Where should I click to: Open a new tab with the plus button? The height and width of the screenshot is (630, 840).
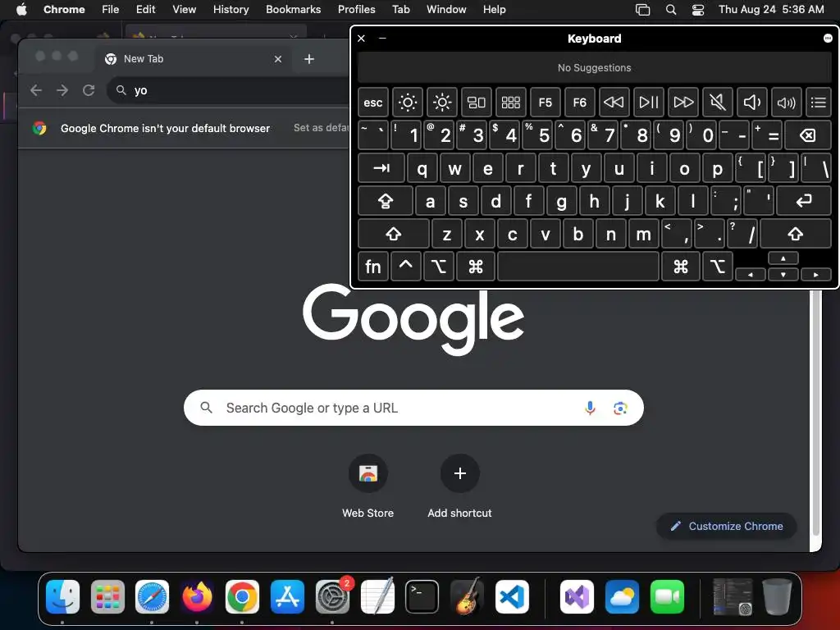tap(309, 59)
